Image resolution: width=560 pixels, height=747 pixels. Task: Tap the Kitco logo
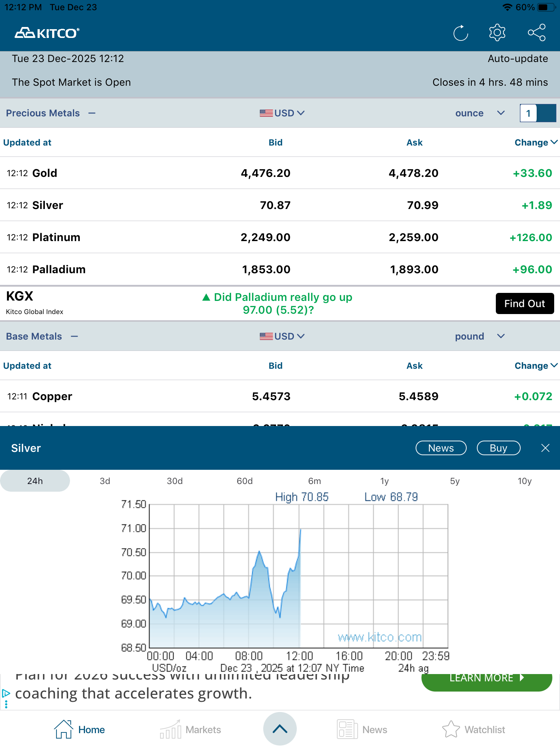[47, 33]
